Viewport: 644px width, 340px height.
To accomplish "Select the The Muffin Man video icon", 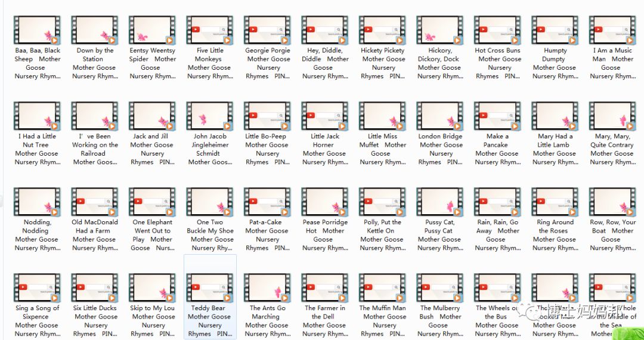I will pyautogui.click(x=382, y=288).
